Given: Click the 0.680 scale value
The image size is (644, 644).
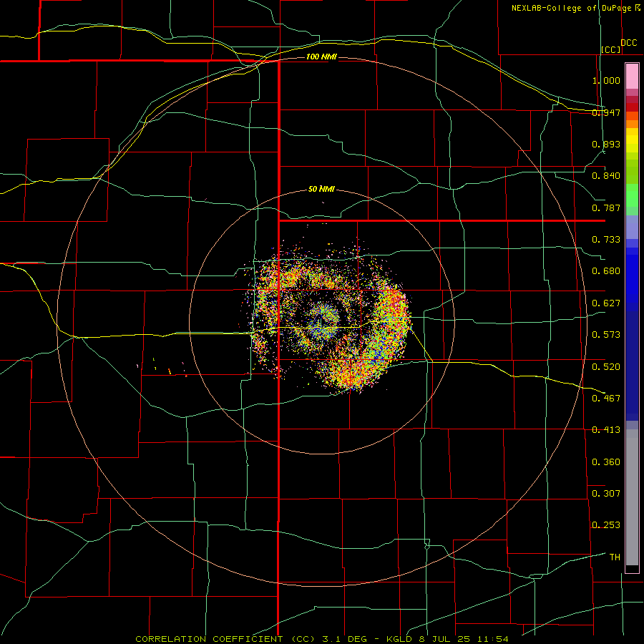Looking at the screenshot, I should point(606,271).
